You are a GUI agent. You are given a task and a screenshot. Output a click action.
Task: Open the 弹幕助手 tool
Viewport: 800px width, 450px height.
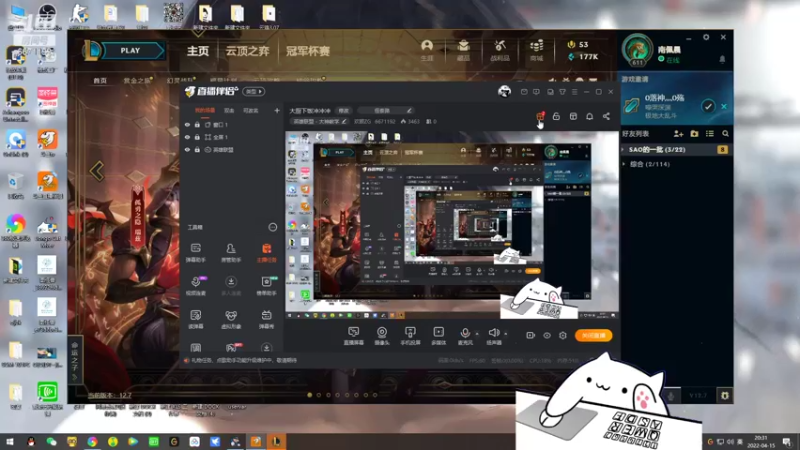pyautogui.click(x=196, y=253)
